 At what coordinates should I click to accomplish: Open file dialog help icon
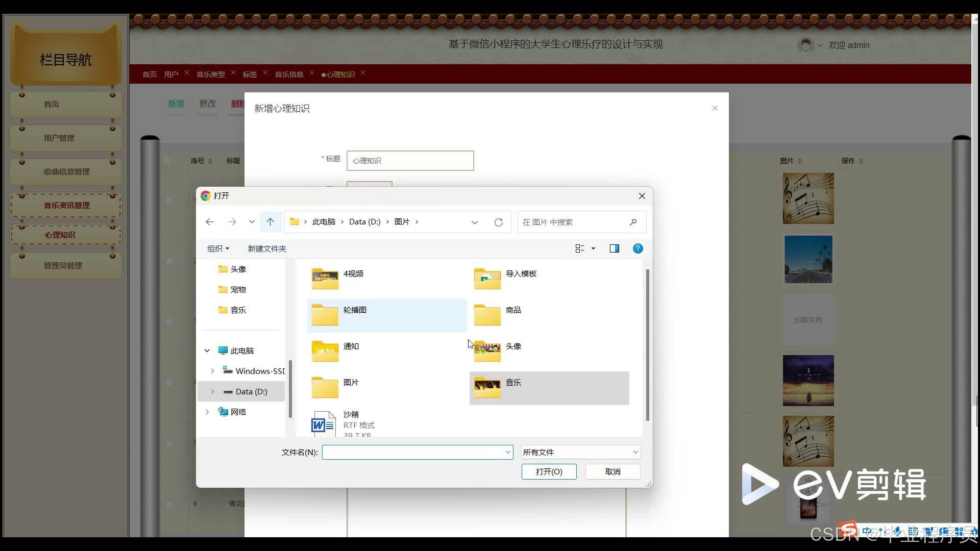(x=638, y=248)
